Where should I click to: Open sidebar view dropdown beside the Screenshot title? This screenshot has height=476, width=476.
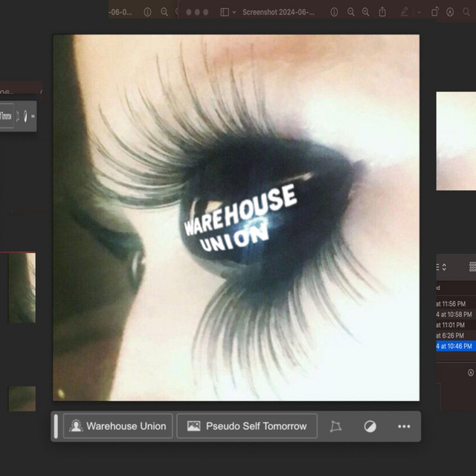pos(228,12)
